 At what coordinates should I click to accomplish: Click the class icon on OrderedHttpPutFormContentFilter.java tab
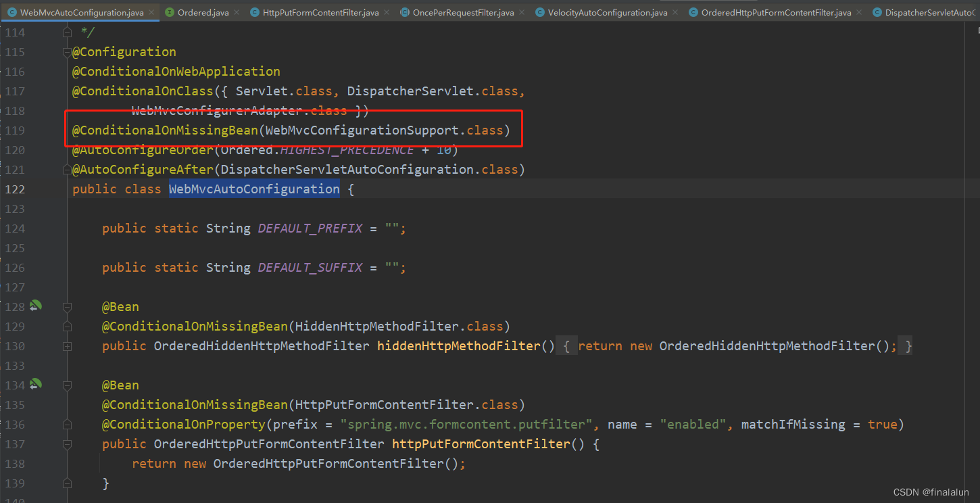coord(693,11)
